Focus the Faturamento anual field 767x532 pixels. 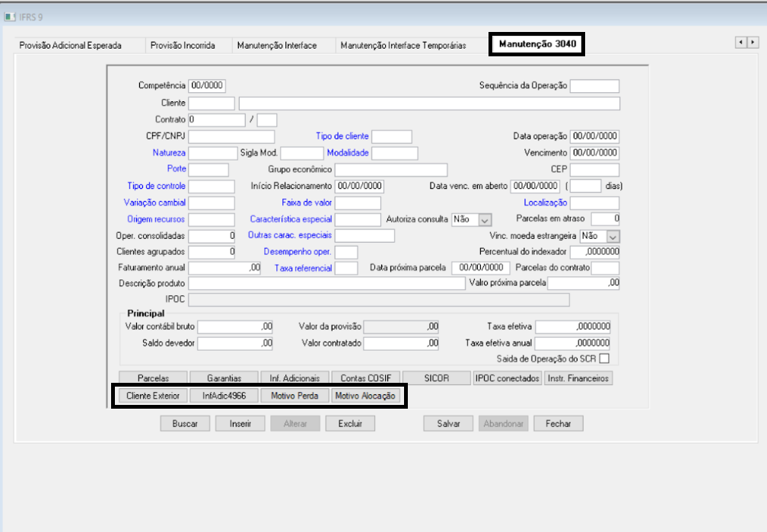pyautogui.click(x=224, y=268)
